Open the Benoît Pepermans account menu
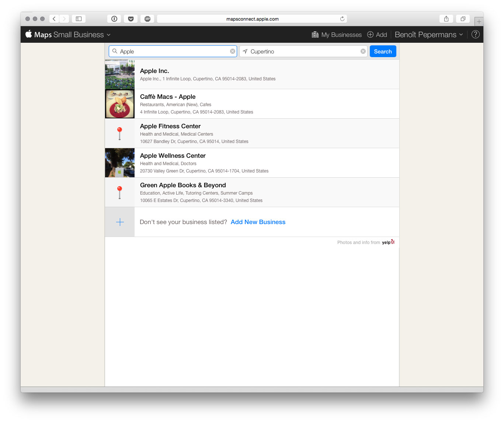Image resolution: width=504 pixels, height=422 pixels. [429, 35]
